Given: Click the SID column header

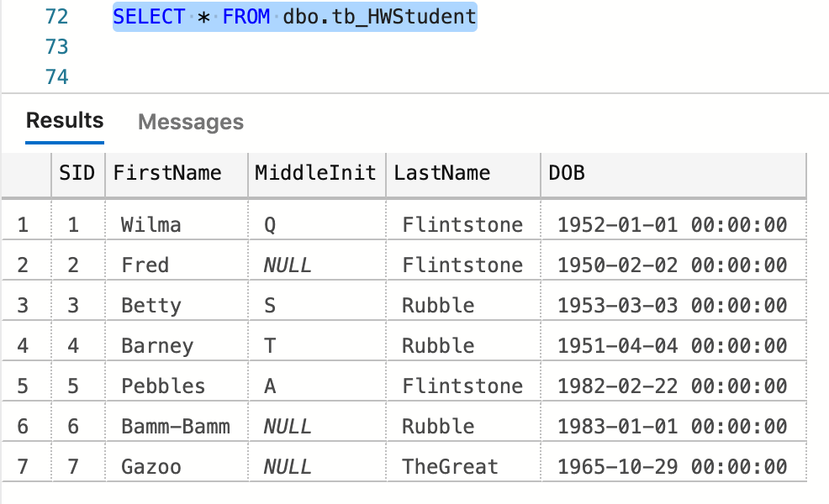Looking at the screenshot, I should tap(77, 173).
